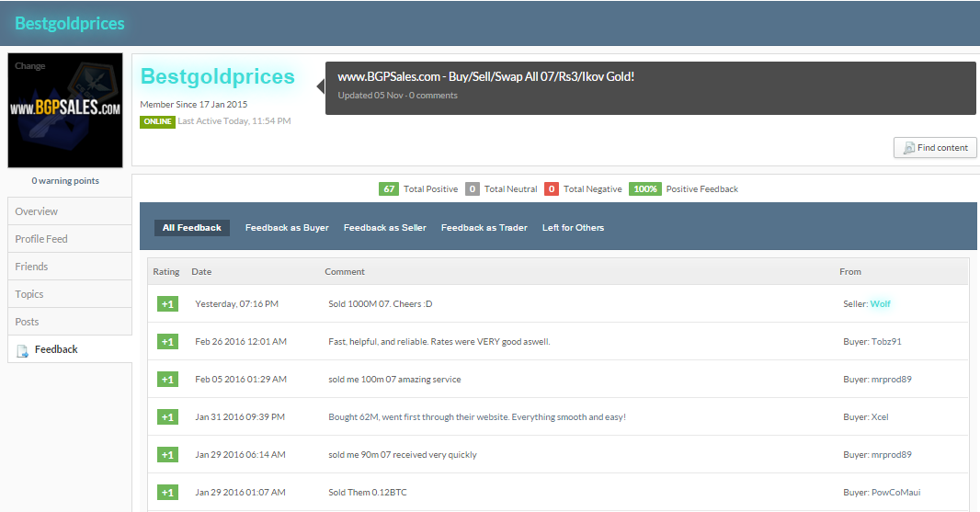Click date 'Jan 29 2016 01:07 AM'
Viewport: 980px width, 512px height.
point(240,492)
